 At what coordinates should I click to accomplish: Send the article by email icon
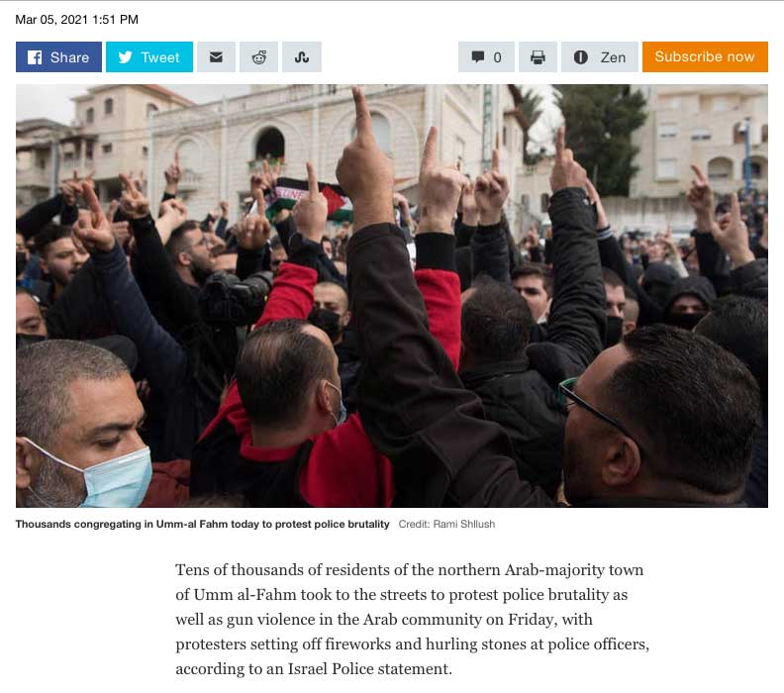point(216,57)
